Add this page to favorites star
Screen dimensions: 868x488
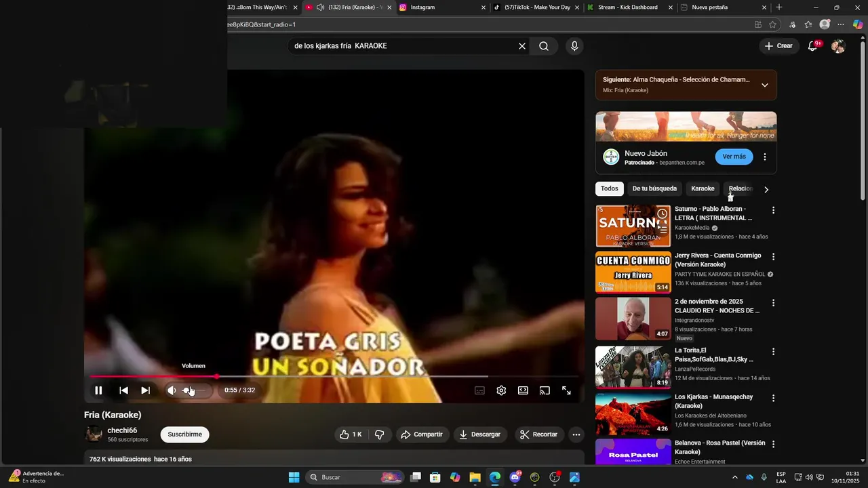coord(772,24)
